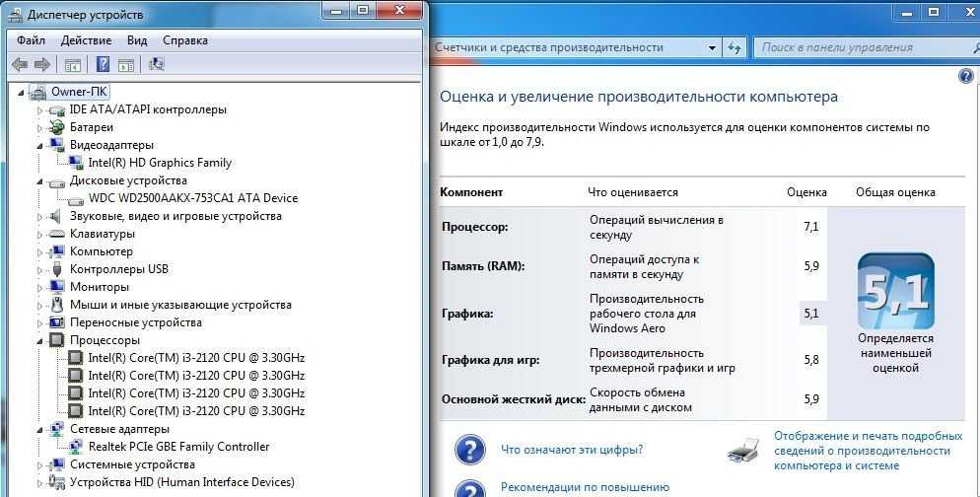Open the Вид menu
This screenshot has width=980, height=497.
[x=137, y=40]
